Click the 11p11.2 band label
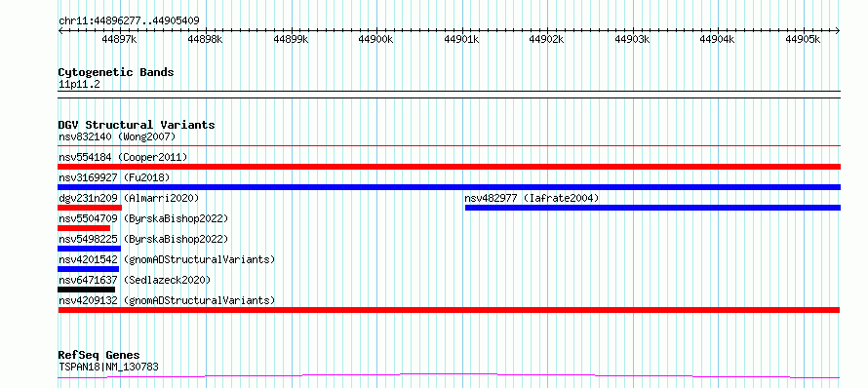 [x=79, y=85]
